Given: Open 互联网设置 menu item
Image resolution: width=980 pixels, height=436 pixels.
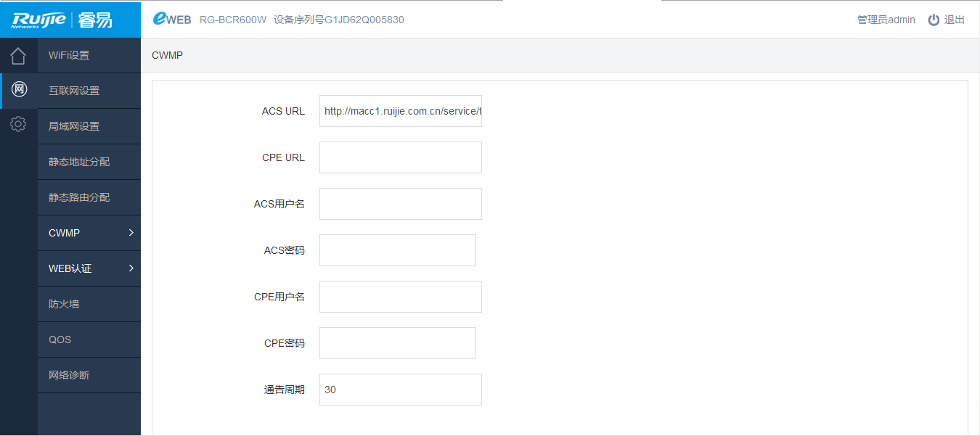Looking at the screenshot, I should tap(89, 91).
